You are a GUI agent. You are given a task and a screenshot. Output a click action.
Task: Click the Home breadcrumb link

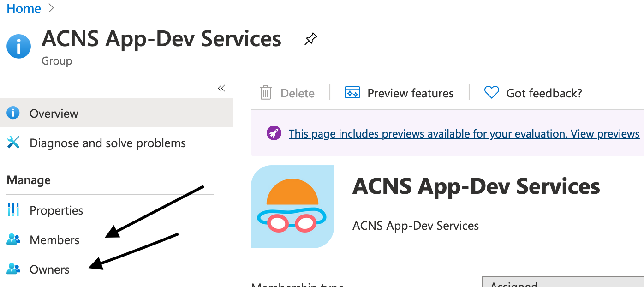click(x=24, y=8)
